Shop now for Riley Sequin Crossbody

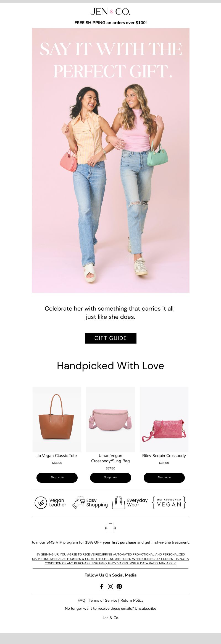(x=164, y=477)
